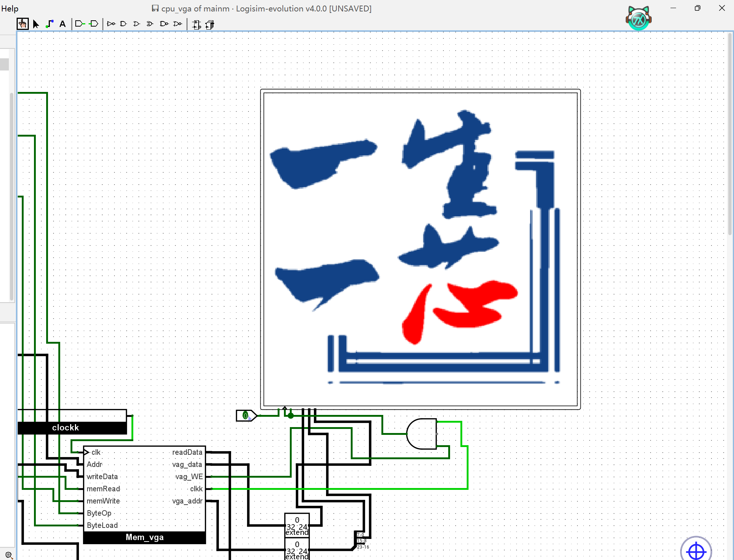Add an input pin from toolbar
The width and height of the screenshot is (734, 560).
[80, 24]
